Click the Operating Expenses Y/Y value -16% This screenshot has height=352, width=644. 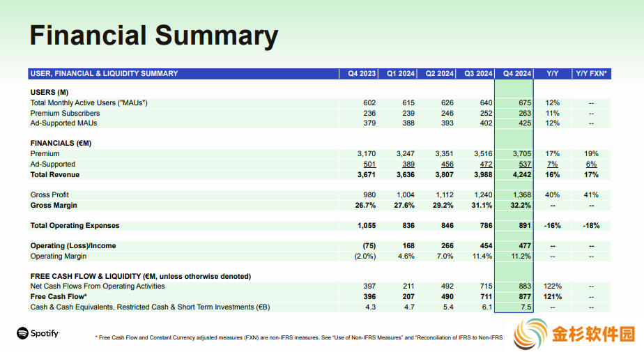(x=553, y=226)
